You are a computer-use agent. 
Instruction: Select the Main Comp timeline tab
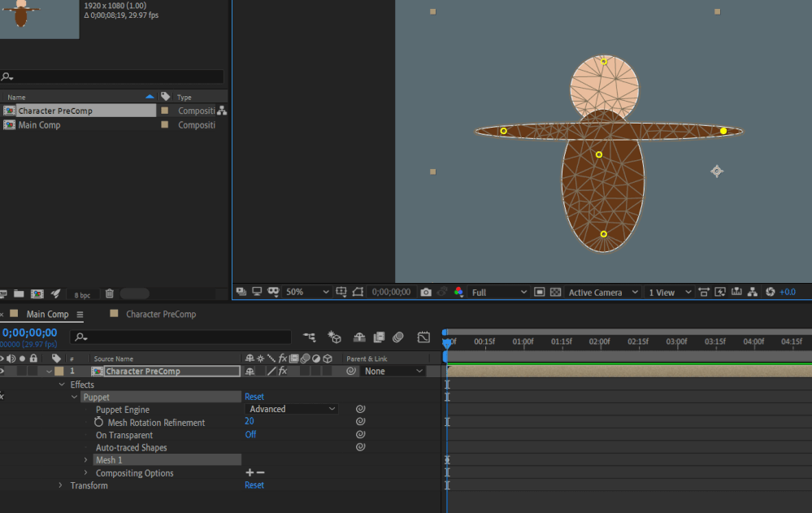click(x=47, y=315)
